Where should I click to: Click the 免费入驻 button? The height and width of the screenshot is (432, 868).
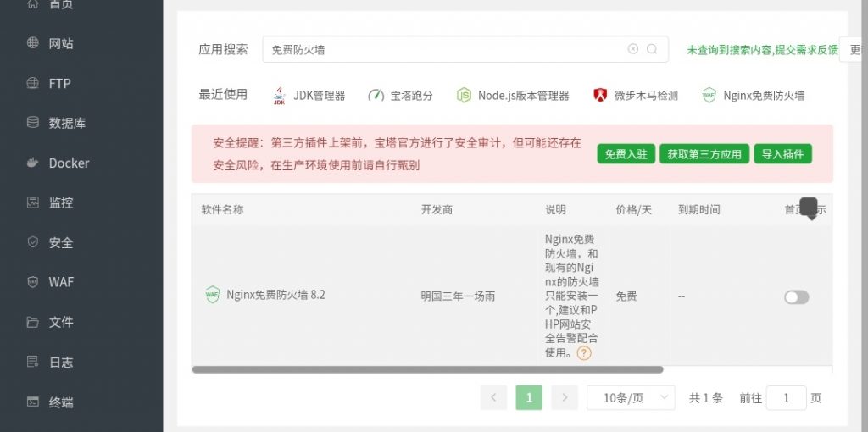(626, 154)
